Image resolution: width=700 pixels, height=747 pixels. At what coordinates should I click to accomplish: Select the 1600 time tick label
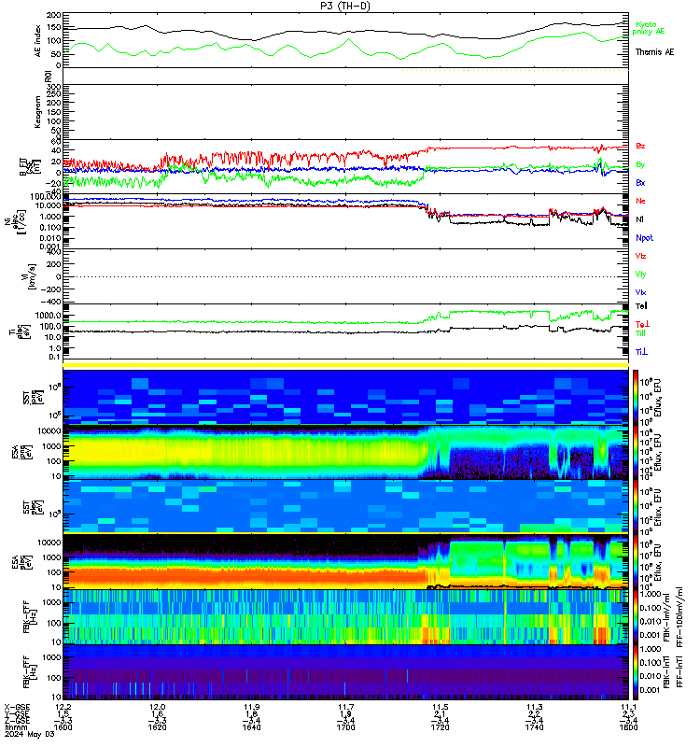coord(63,727)
